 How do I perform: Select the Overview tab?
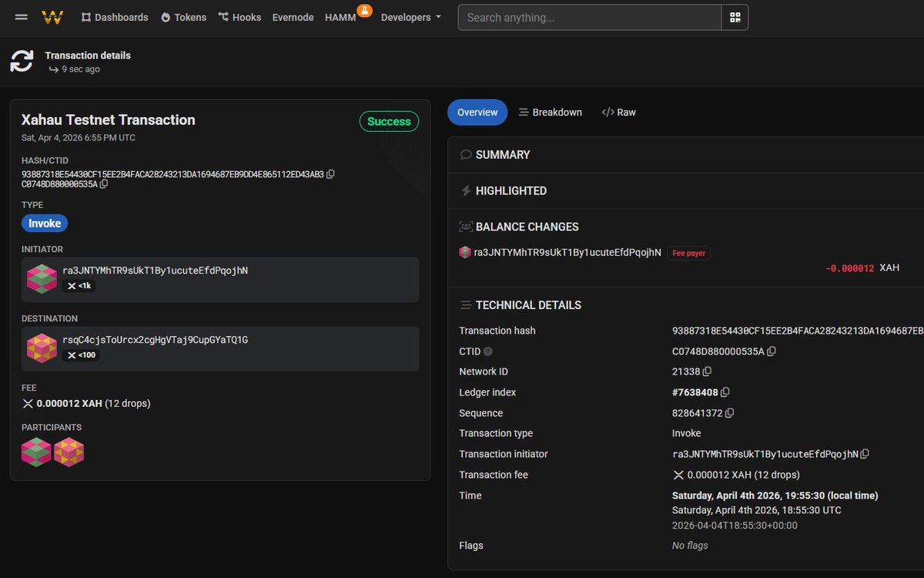pos(477,113)
